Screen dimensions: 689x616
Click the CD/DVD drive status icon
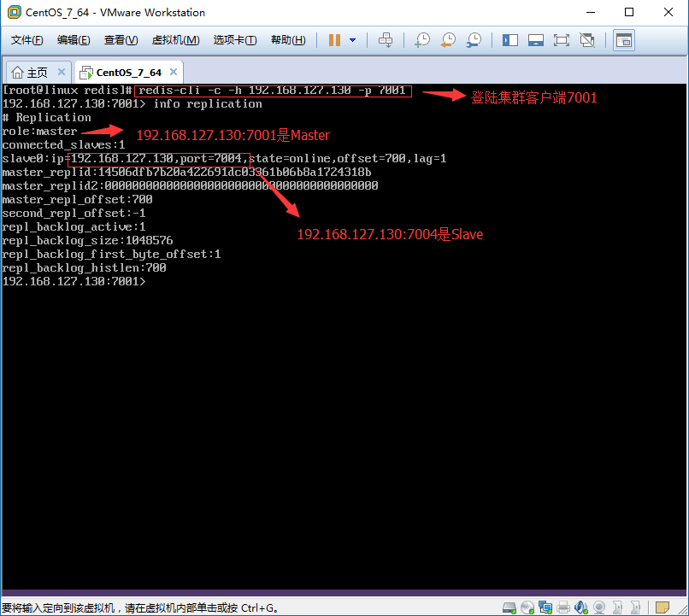[527, 607]
